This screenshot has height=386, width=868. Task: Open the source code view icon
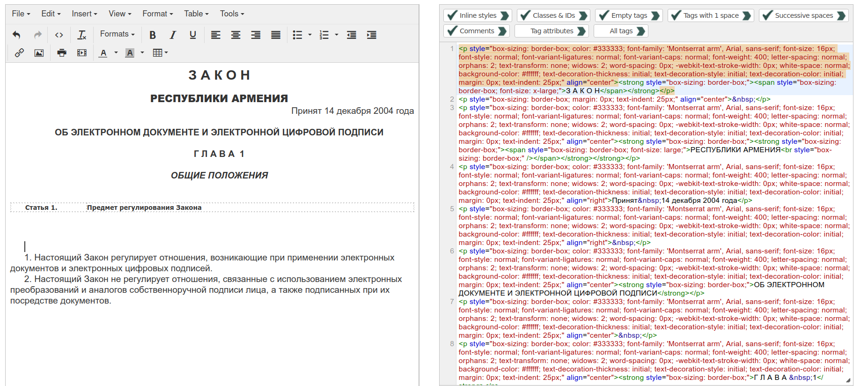pos(59,35)
